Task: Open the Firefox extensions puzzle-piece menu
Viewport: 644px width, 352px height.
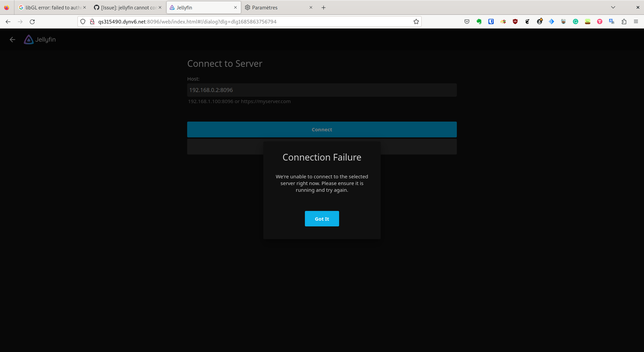Action: pos(624,21)
